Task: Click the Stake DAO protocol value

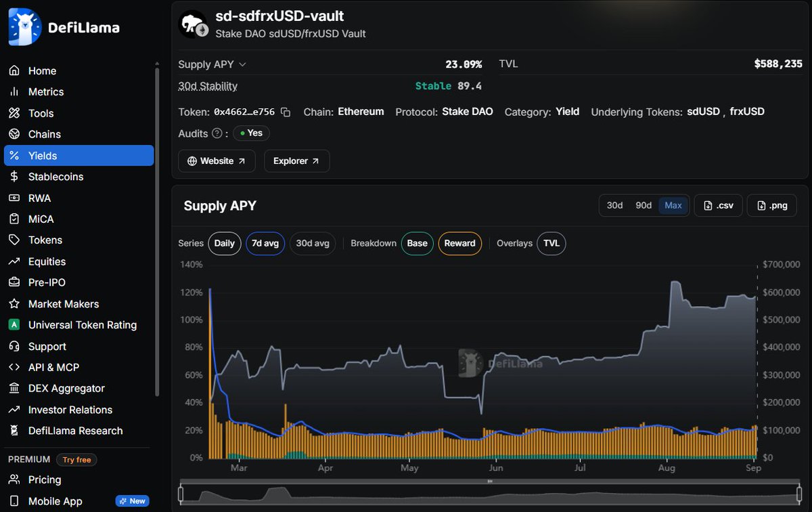Action: tap(468, 112)
